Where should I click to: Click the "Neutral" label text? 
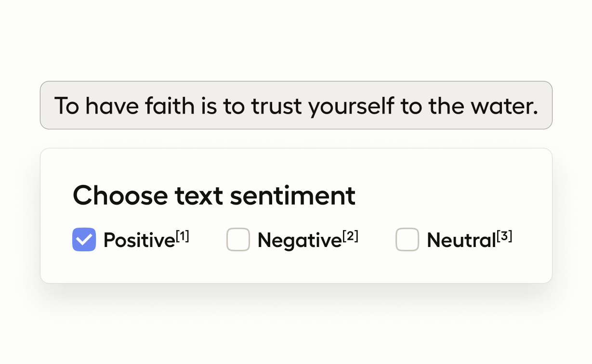[x=461, y=240]
